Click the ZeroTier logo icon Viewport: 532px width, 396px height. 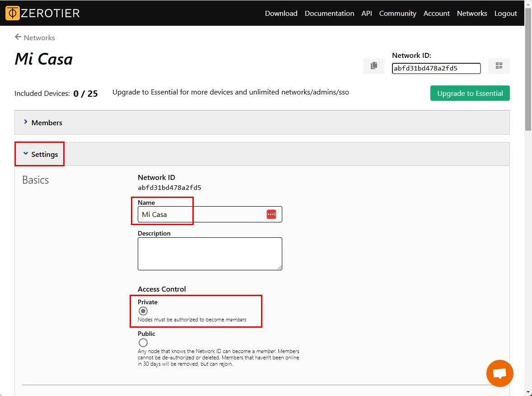point(13,13)
